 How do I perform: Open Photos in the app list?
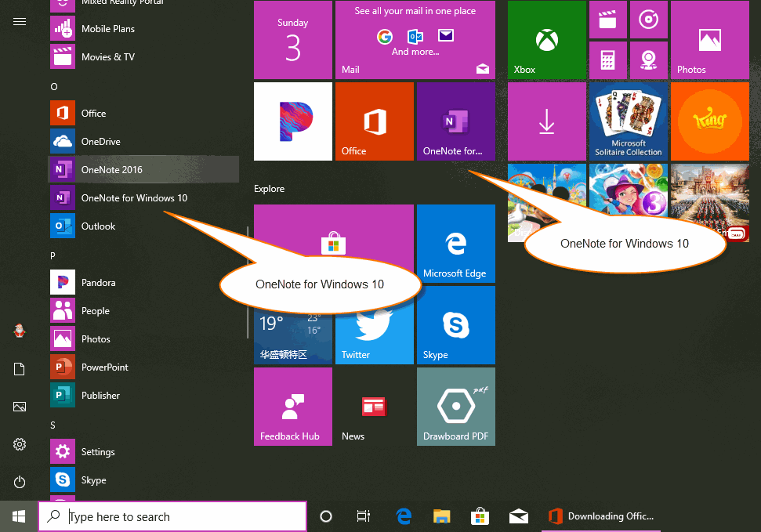click(144, 338)
